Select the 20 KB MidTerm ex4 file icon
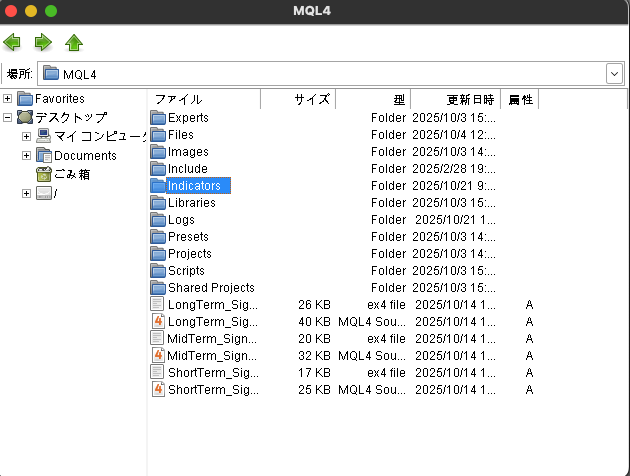 tap(157, 338)
